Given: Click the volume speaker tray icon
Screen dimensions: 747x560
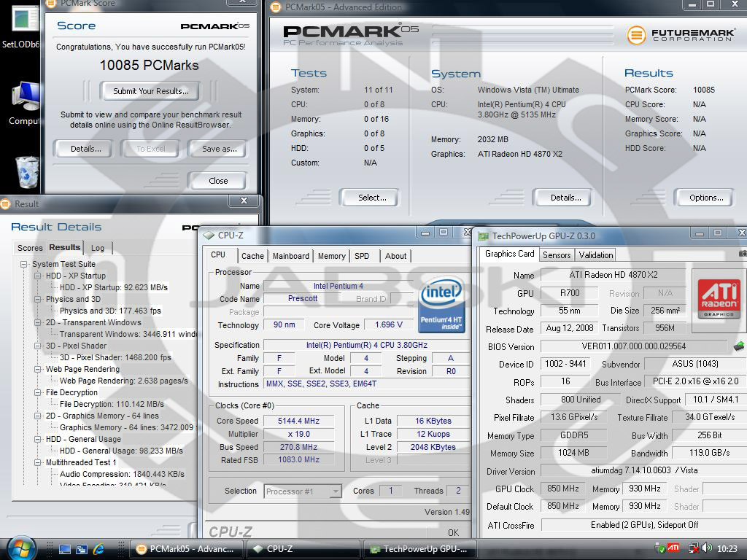Looking at the screenshot, I should click(706, 548).
